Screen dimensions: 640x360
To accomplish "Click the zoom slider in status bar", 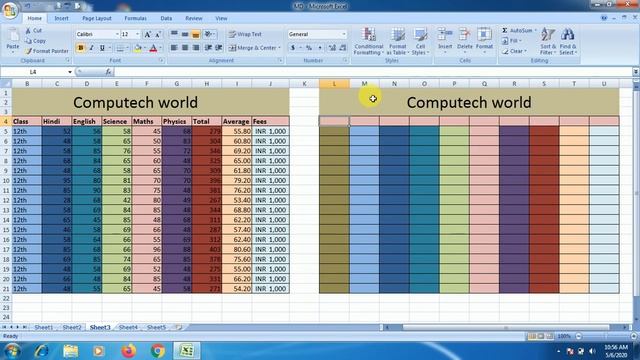I will (x=606, y=336).
